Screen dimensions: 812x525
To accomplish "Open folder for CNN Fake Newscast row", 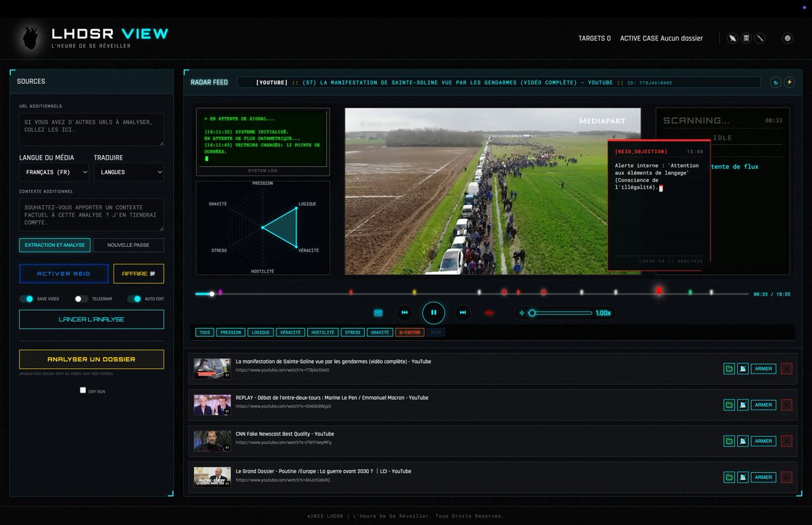I will [729, 441].
